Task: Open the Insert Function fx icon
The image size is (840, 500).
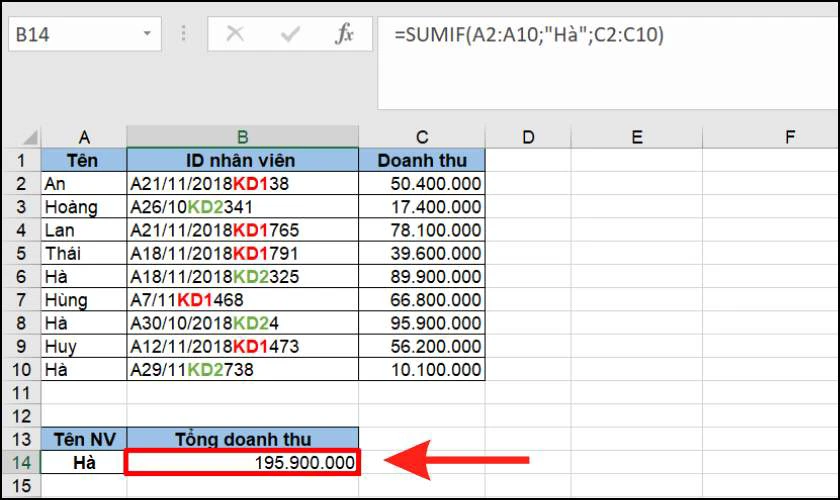Action: (344, 34)
